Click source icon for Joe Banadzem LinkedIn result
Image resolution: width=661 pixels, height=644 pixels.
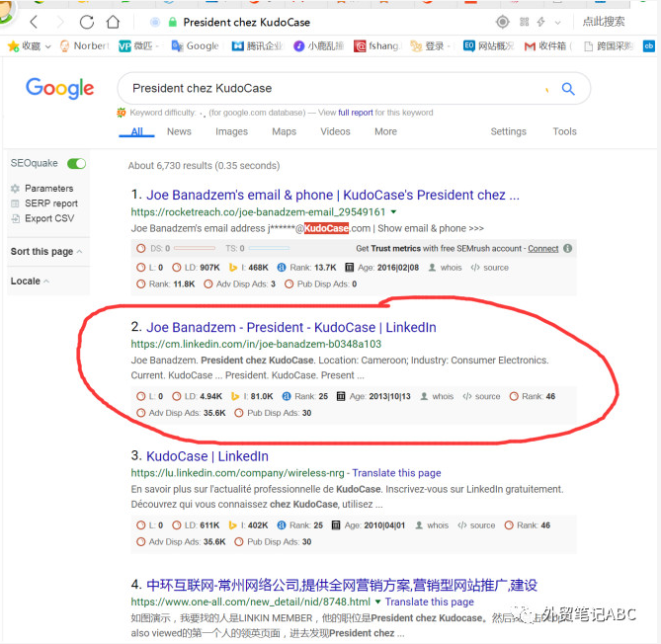tap(466, 397)
